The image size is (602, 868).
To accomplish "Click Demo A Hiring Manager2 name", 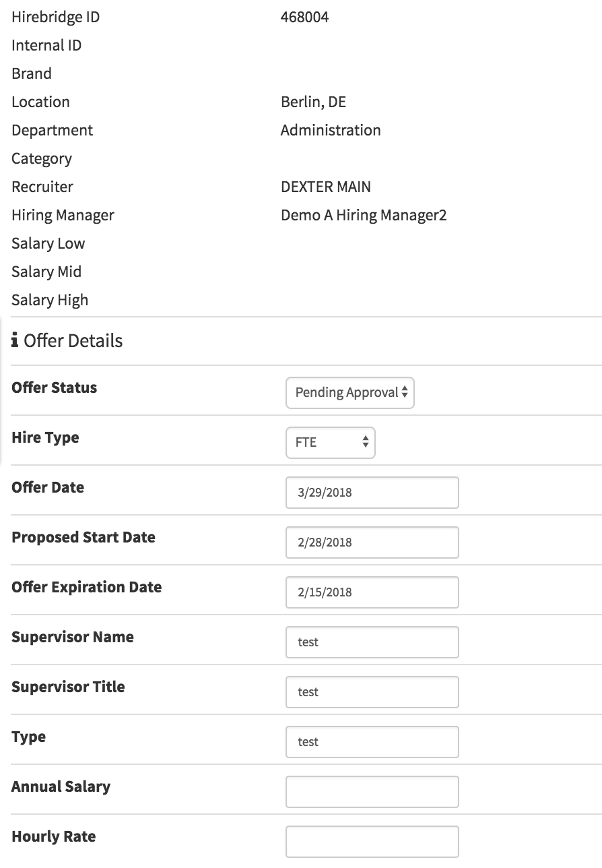I will point(364,216).
